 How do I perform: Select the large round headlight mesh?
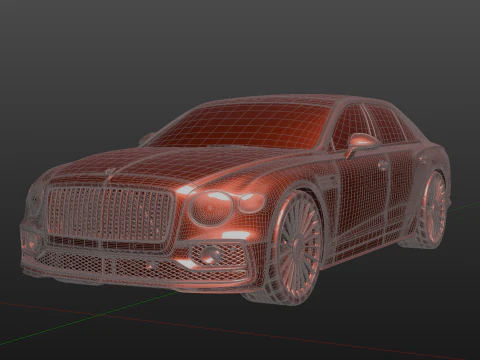click(x=211, y=208)
